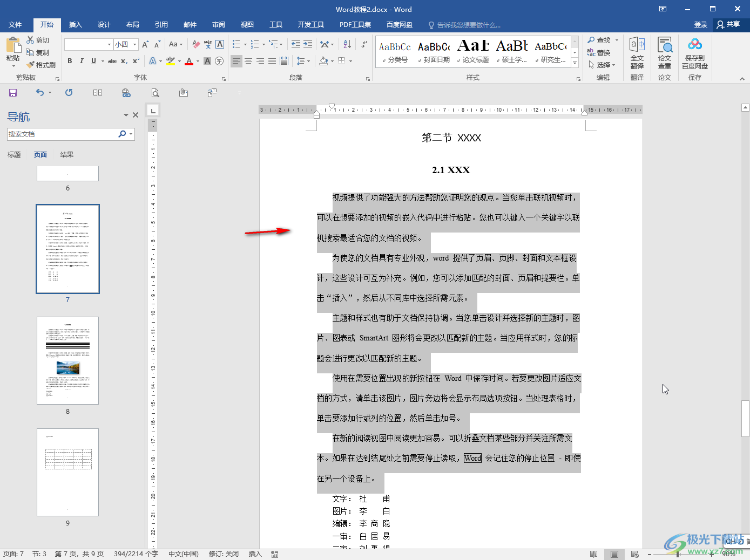Decrease paragraph indent
Screen dimensions: 750x560
click(295, 44)
